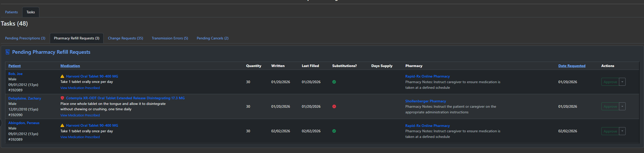Open Approve dropdown arrow for Abingdon, Perseus
This screenshot has width=644, height=153.
click(x=622, y=131)
